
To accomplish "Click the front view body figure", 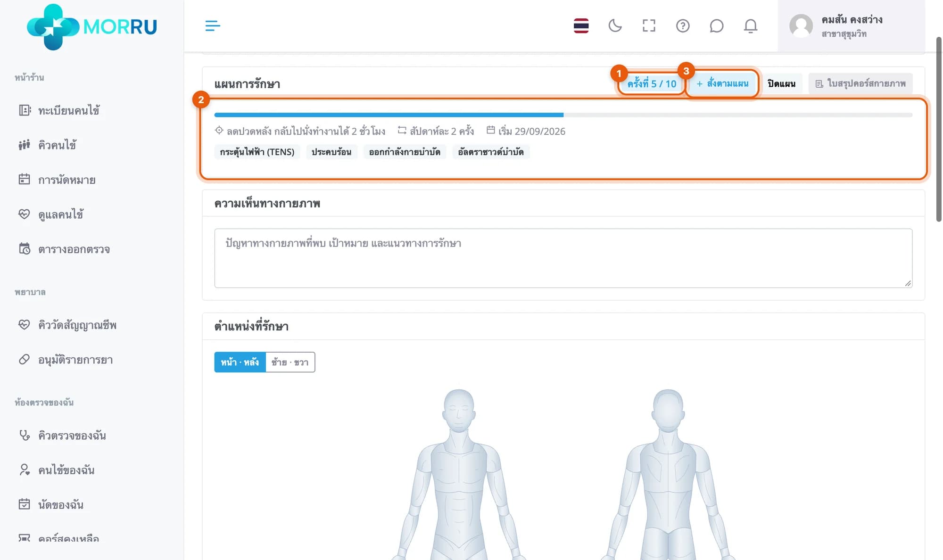I will [x=459, y=474].
